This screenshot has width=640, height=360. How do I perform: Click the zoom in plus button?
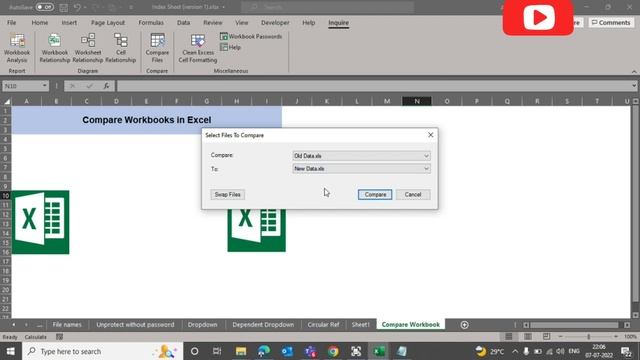616,337
